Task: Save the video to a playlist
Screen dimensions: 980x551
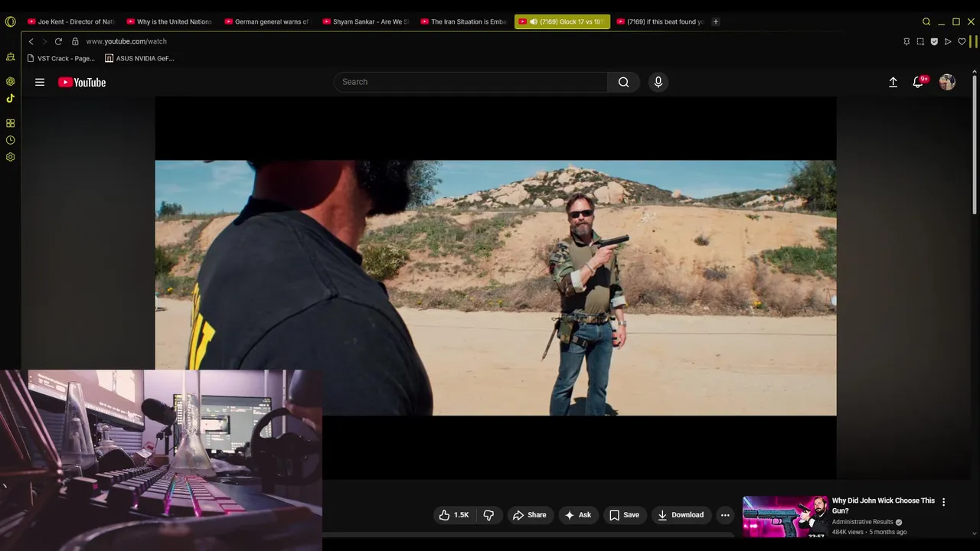Action: (624, 515)
